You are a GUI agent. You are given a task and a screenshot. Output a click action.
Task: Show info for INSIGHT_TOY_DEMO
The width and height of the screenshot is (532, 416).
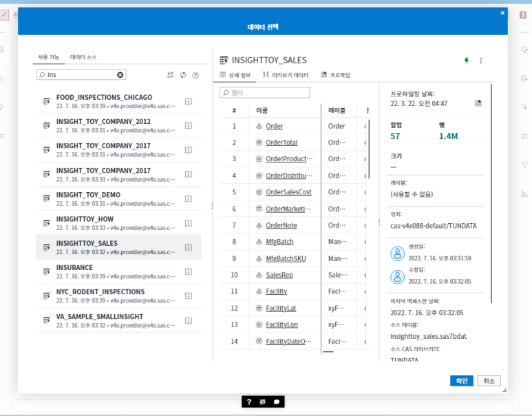pos(189,198)
